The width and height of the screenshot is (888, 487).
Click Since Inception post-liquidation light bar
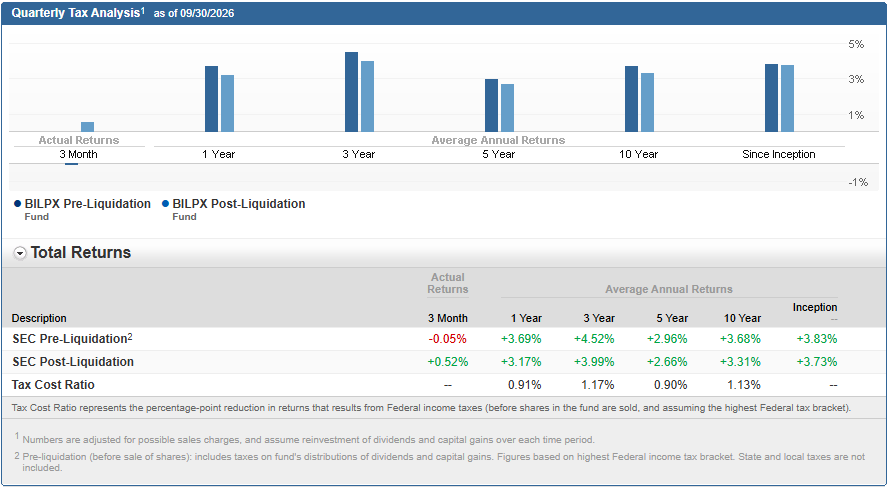pos(787,99)
